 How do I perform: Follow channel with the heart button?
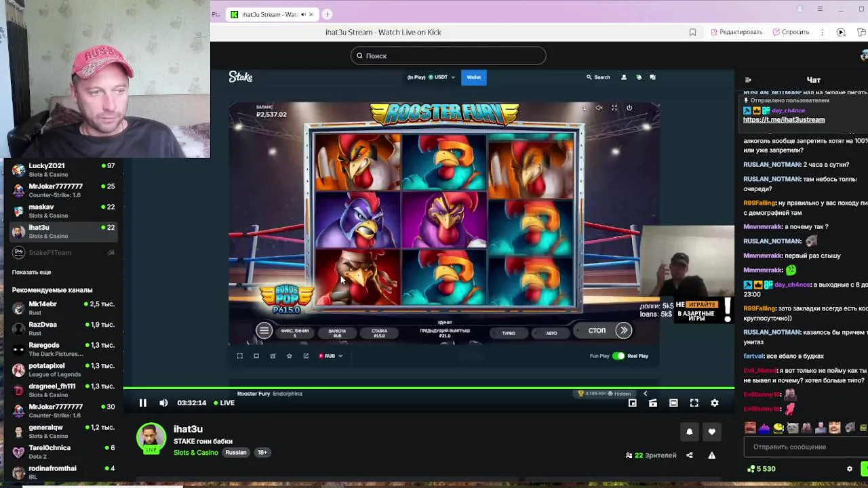coord(711,432)
